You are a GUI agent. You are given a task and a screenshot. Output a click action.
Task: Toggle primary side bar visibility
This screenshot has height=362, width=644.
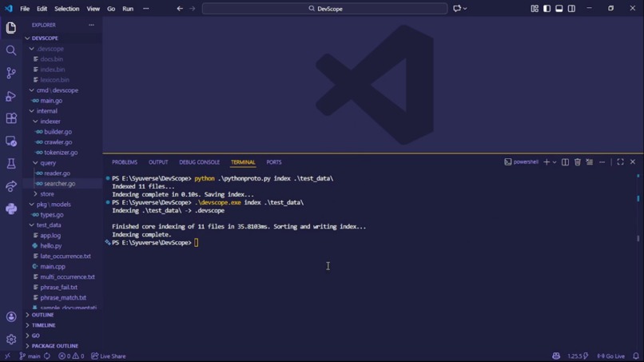[x=547, y=9]
